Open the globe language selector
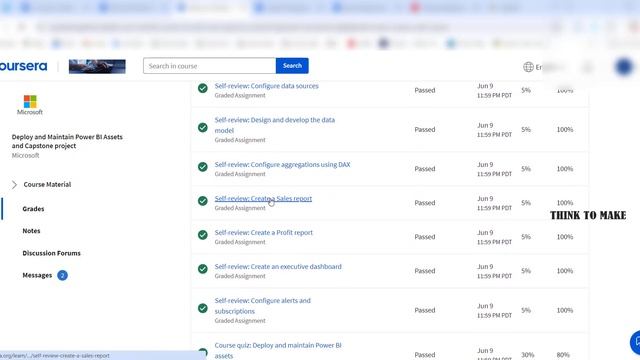 [528, 67]
